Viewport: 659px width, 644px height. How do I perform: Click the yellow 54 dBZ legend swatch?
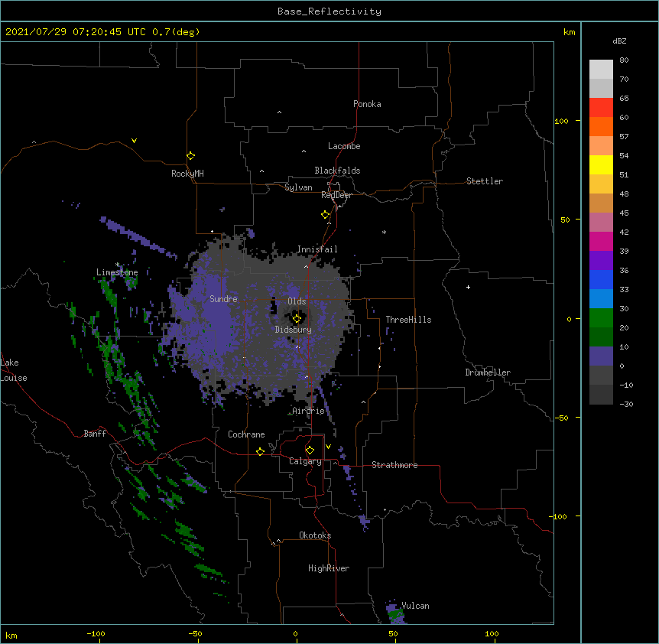[x=601, y=164]
